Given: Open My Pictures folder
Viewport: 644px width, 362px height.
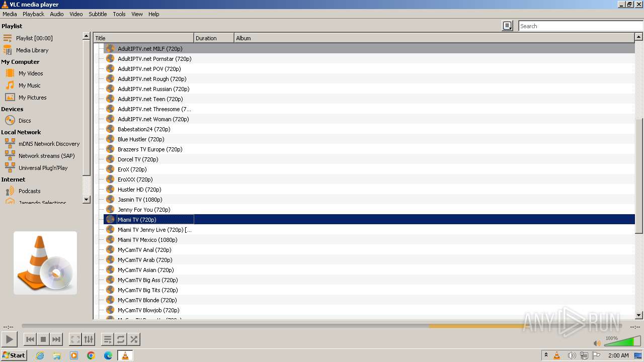Looking at the screenshot, I should (x=33, y=98).
